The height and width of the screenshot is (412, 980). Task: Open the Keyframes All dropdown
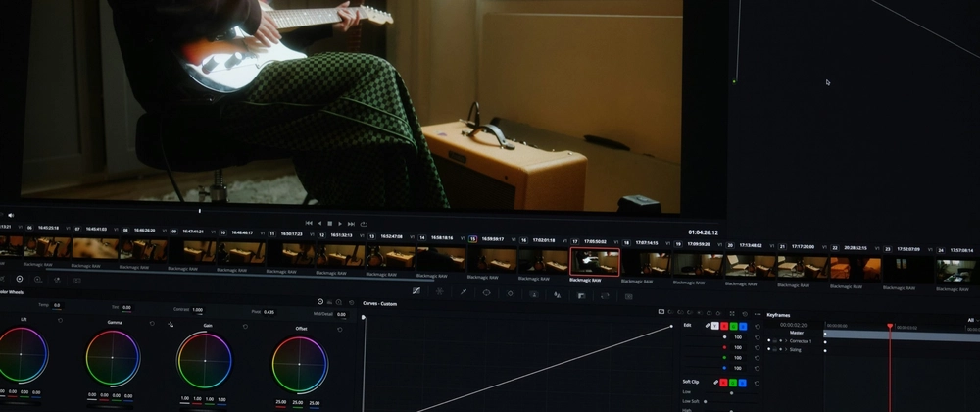[x=972, y=320]
